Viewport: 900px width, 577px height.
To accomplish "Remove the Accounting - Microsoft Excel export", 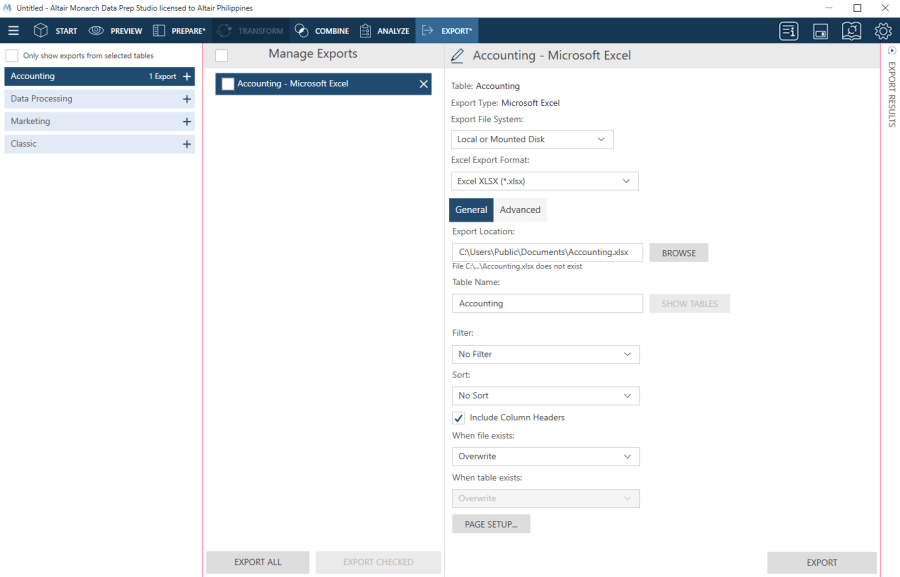I will 424,85.
